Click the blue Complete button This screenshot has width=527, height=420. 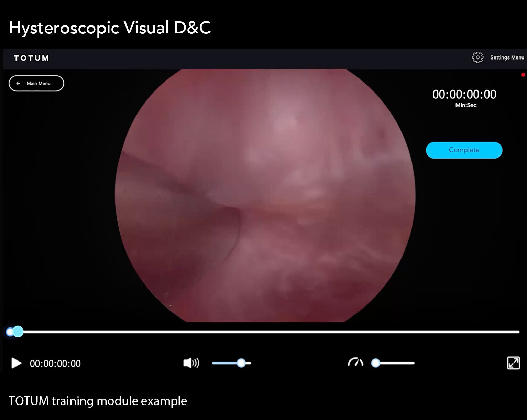tap(464, 150)
